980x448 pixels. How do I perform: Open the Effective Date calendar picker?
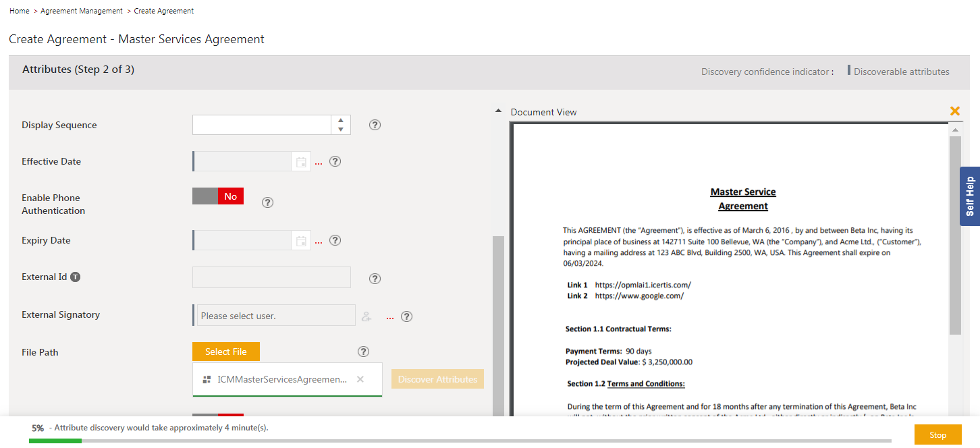pos(301,162)
